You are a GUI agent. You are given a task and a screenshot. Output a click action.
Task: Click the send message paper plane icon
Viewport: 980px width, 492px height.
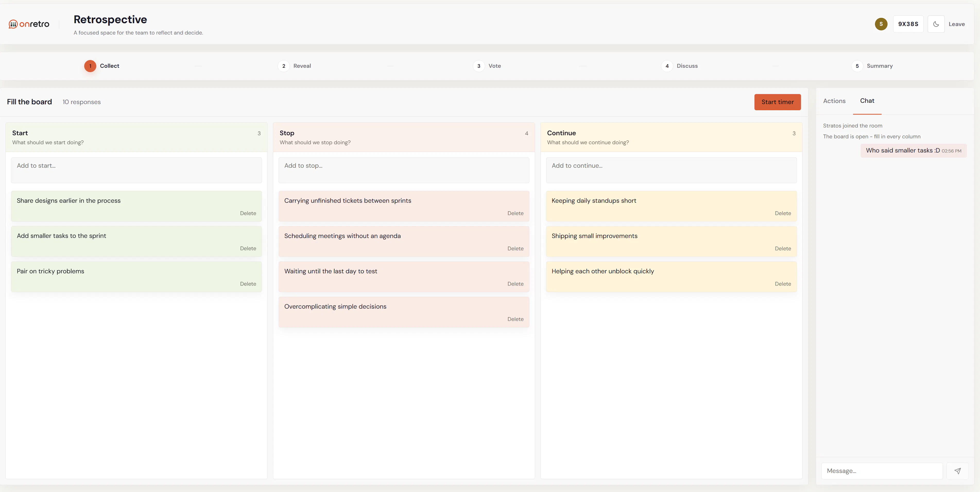tap(958, 471)
